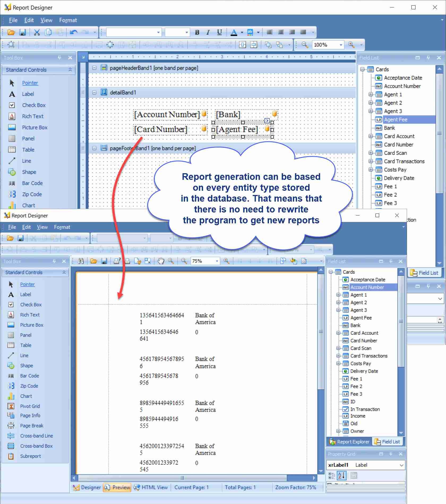Viewport: 446px width, 504px height.
Task: Click the Undo arrow in top toolbar
Action: coord(74,32)
